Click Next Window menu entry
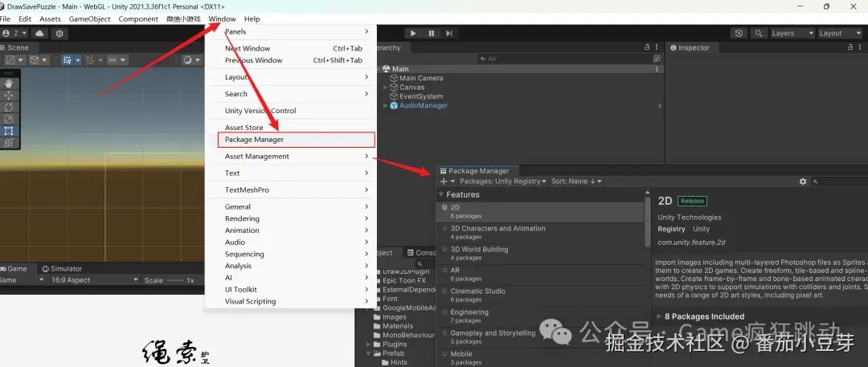The width and height of the screenshot is (868, 367). pos(291,48)
